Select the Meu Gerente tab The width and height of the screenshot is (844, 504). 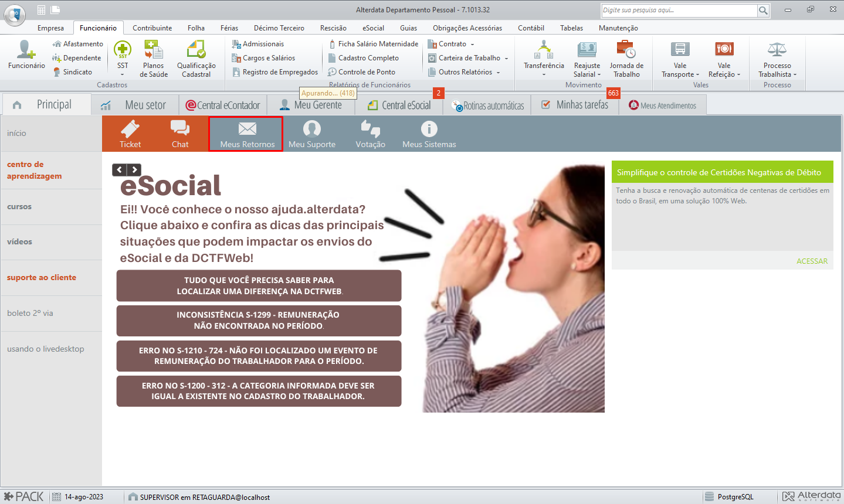(311, 105)
